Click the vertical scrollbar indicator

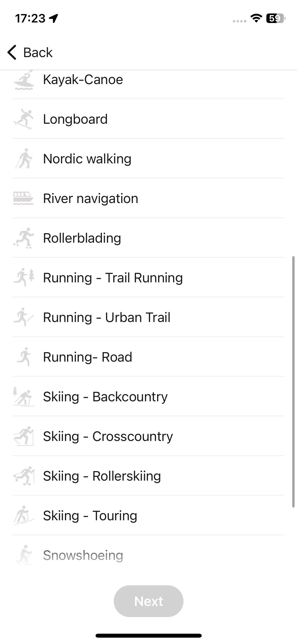(x=293, y=382)
